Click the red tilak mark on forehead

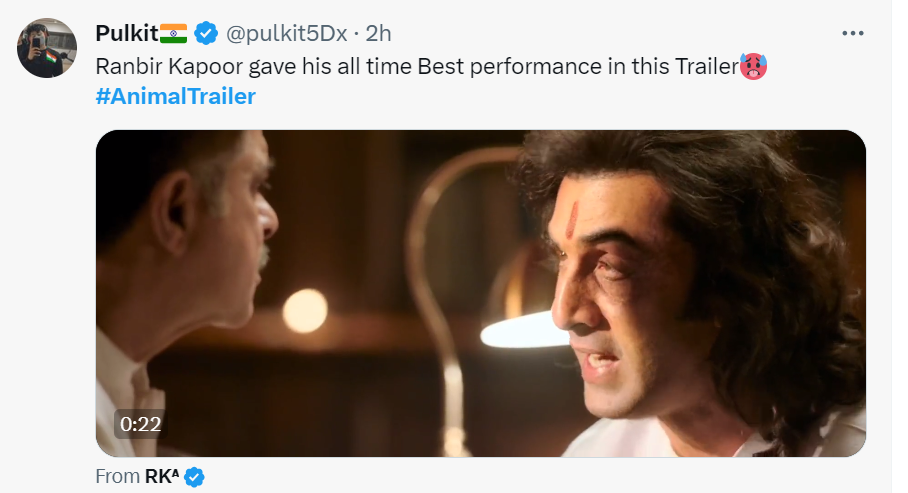(x=572, y=220)
